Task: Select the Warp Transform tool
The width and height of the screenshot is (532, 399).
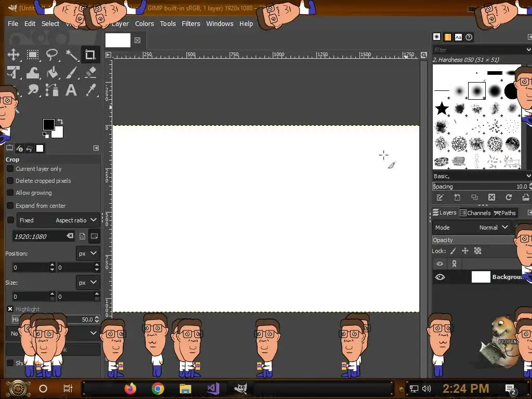Action: (x=33, y=73)
